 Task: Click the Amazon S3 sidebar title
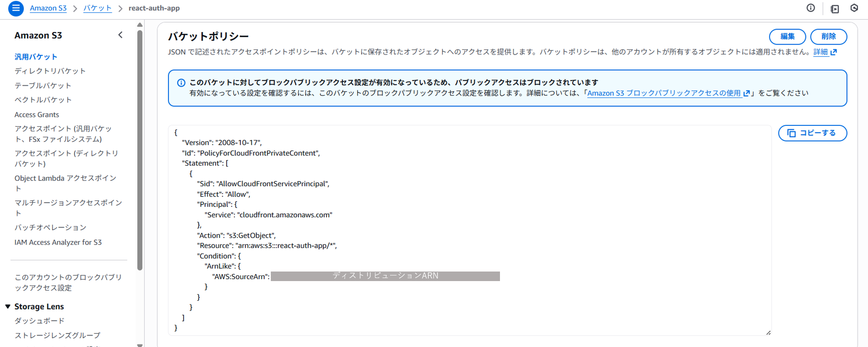pos(38,36)
